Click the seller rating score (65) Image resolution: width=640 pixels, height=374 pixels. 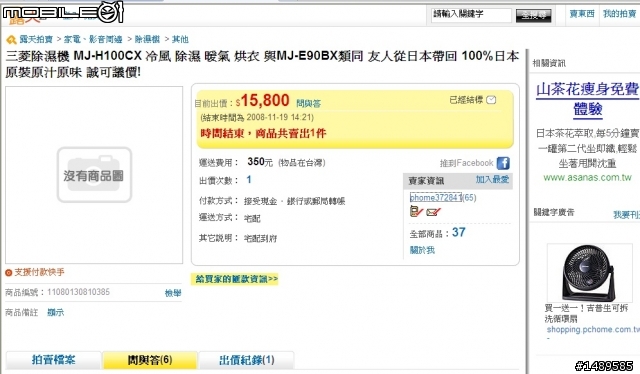(469, 198)
